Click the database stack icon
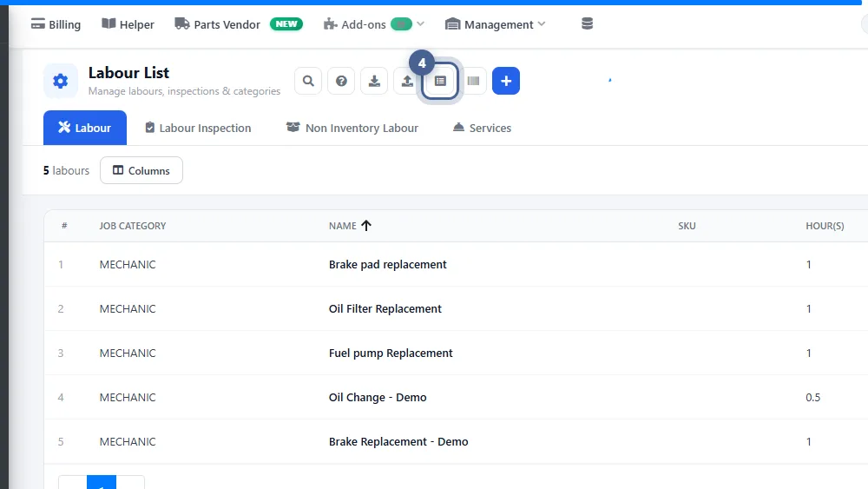 point(588,23)
